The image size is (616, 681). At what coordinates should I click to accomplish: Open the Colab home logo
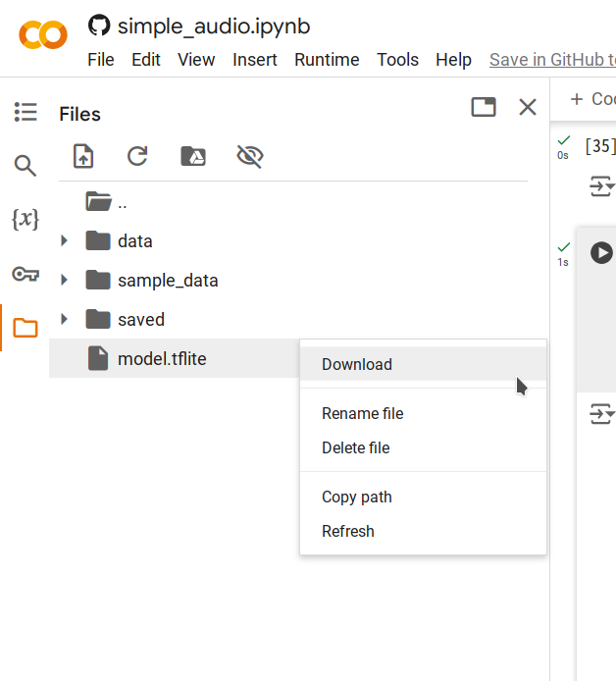click(43, 34)
